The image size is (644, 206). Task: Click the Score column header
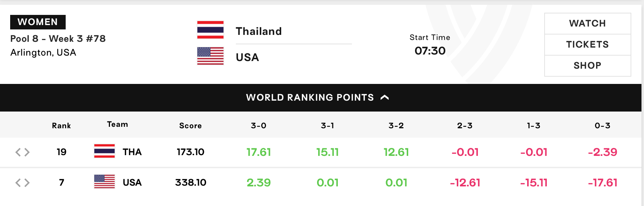point(190,126)
